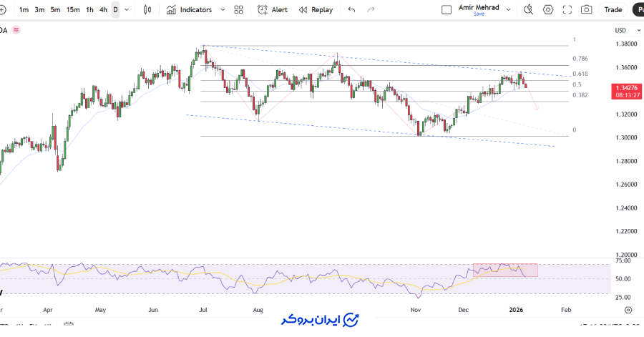Image resolution: width=644 pixels, height=337 pixels.
Task: Take a chart snapshot with camera icon
Action: click(587, 10)
